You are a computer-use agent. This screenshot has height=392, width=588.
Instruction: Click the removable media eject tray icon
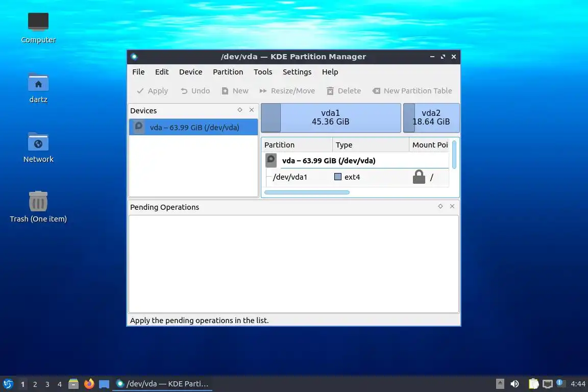[x=500, y=384]
